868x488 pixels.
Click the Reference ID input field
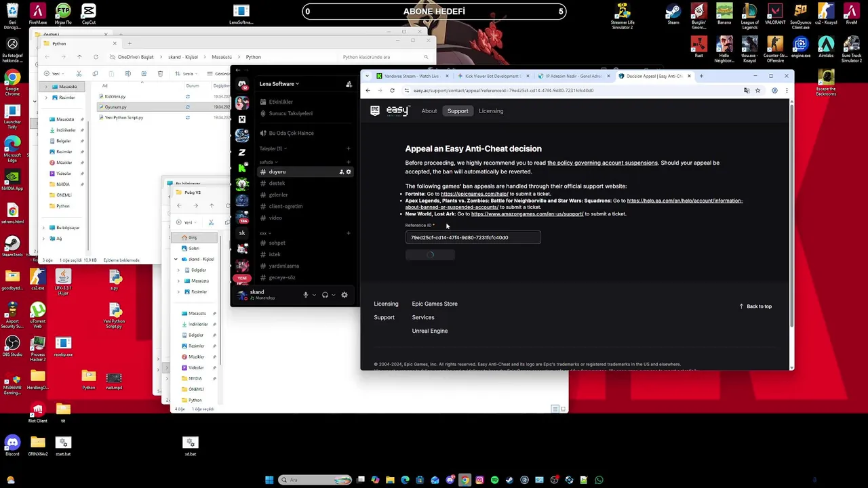point(473,237)
